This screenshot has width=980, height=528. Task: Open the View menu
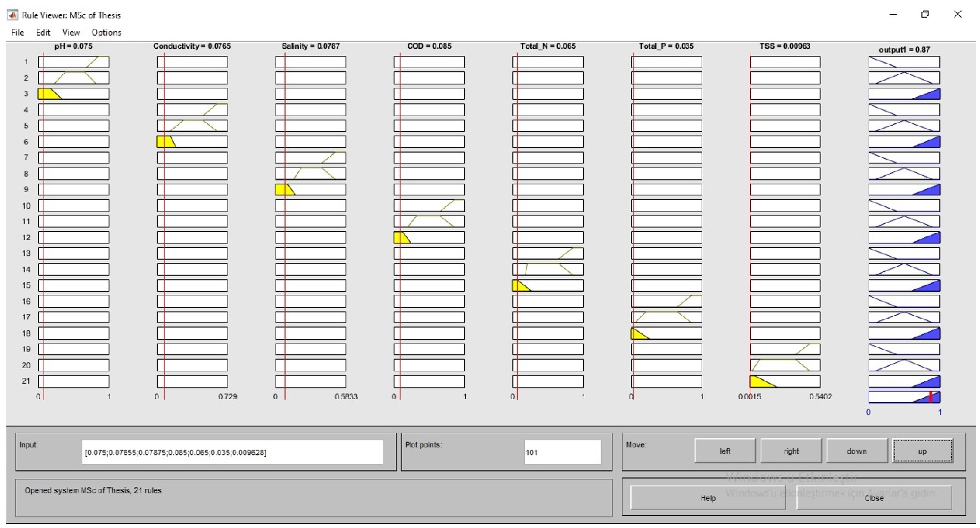71,32
